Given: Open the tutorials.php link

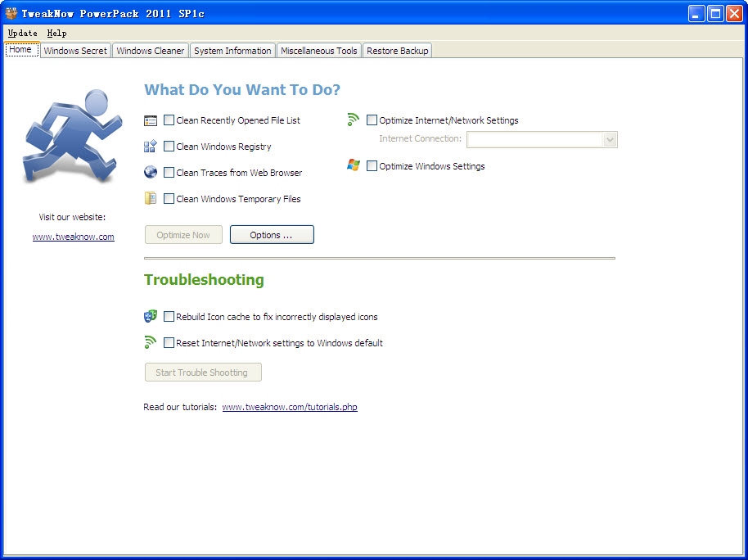Looking at the screenshot, I should click(x=290, y=407).
